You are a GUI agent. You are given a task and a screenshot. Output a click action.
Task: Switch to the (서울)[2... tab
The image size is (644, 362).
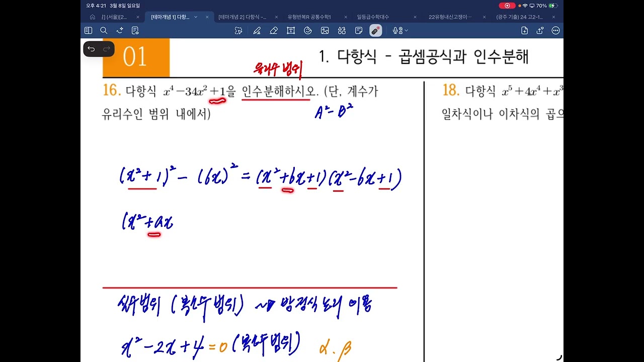(114, 17)
